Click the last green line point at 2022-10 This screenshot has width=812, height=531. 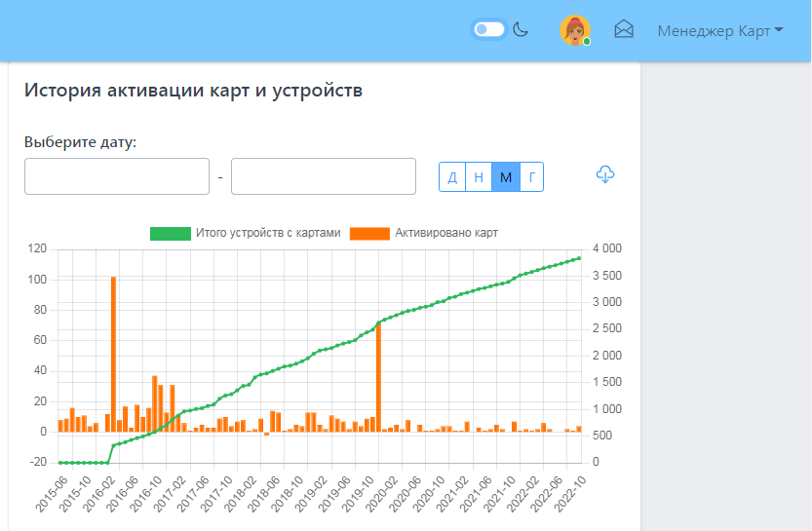(579, 258)
